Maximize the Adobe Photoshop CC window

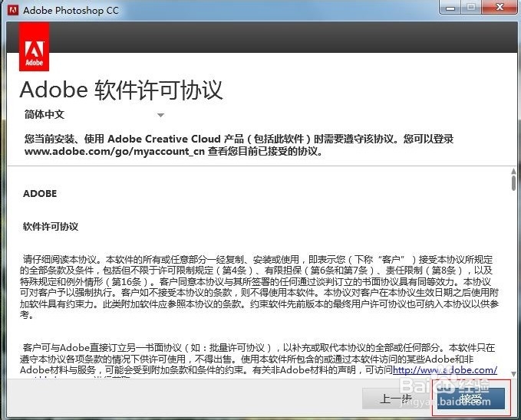click(x=471, y=8)
